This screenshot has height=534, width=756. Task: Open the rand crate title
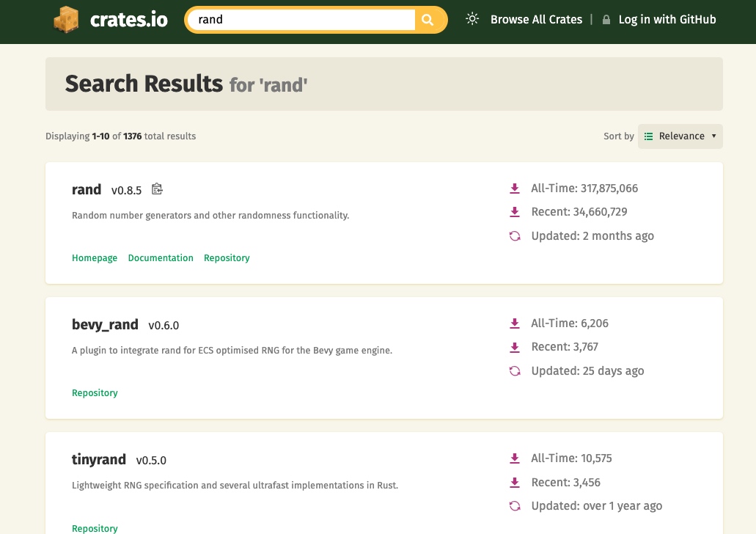point(87,189)
